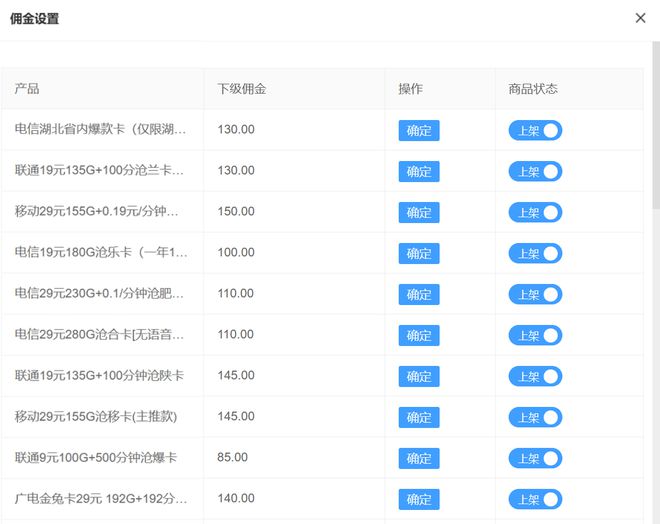This screenshot has height=524, width=660.
Task: Switch off 上架 for 联通9元100G+500分钟沧爆卡
Action: 535,458
